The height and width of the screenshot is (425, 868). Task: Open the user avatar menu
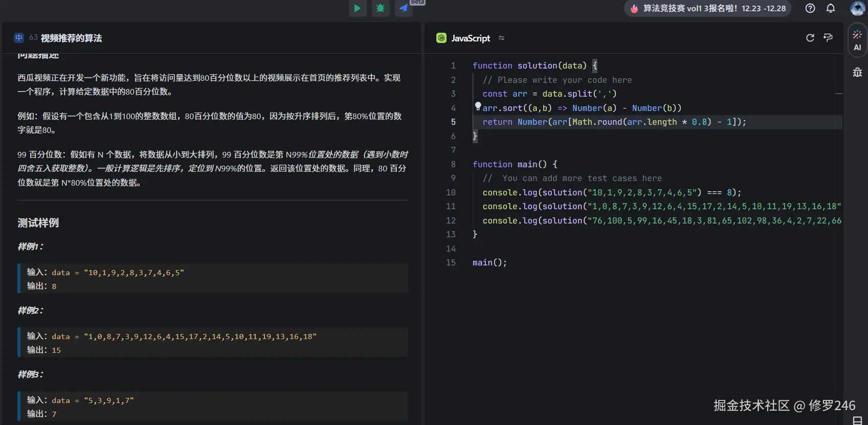coord(857,8)
